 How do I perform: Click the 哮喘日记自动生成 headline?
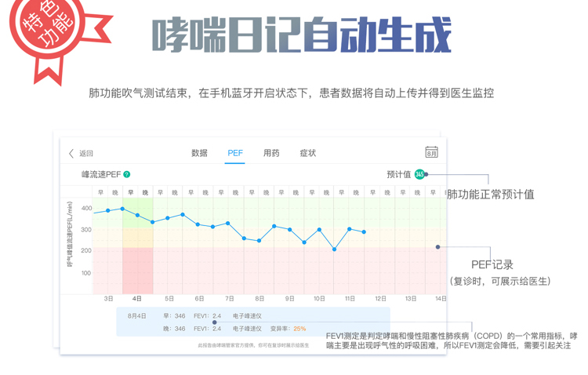(302, 35)
